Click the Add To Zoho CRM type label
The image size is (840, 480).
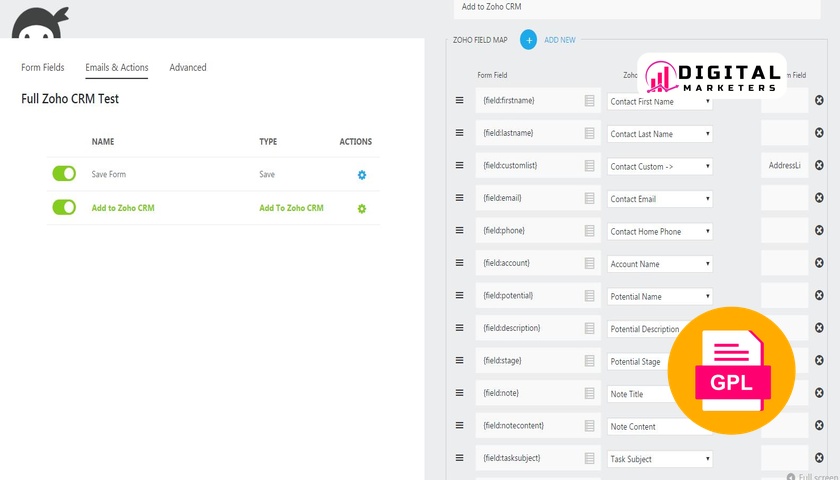click(291, 208)
